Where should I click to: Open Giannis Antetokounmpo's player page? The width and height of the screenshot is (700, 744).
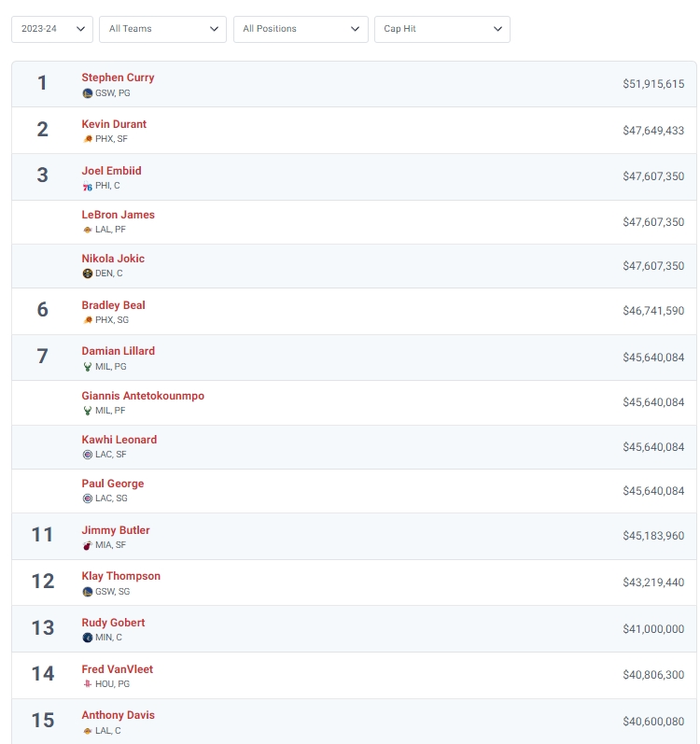143,396
